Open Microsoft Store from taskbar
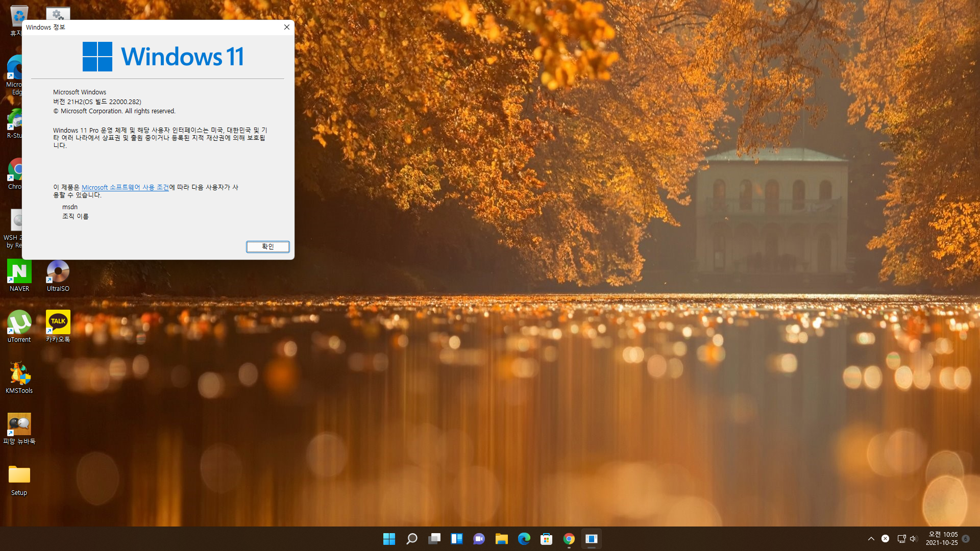This screenshot has height=551, width=980. pyautogui.click(x=546, y=539)
